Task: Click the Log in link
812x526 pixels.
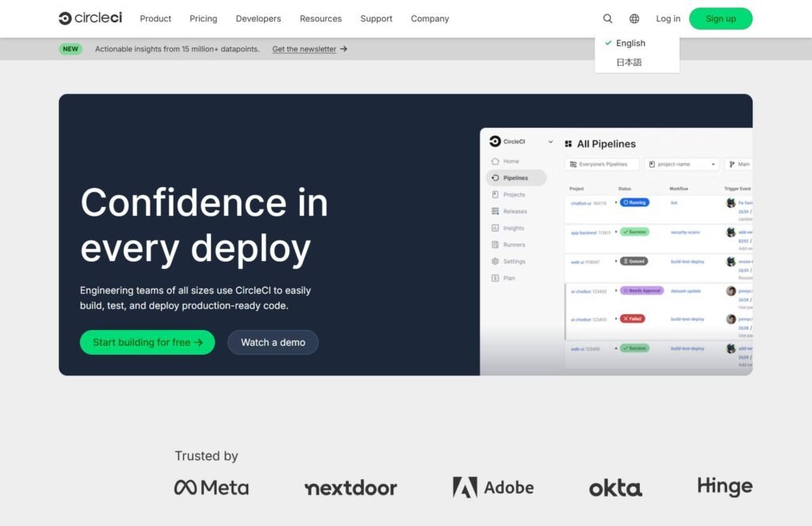Action: [668, 19]
